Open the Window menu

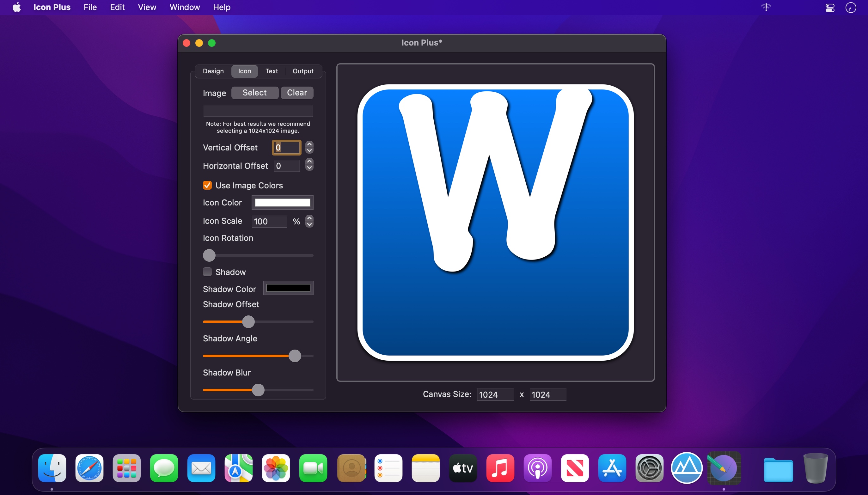(x=185, y=7)
